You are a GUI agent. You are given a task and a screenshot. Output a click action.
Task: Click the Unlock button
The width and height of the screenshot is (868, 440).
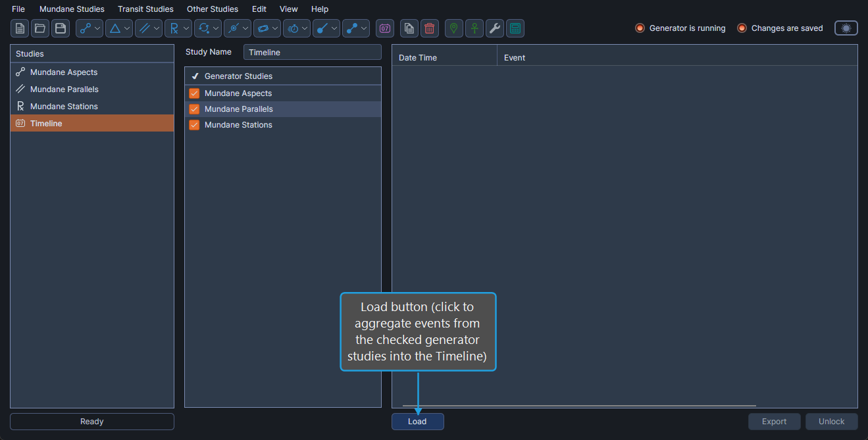(x=832, y=422)
